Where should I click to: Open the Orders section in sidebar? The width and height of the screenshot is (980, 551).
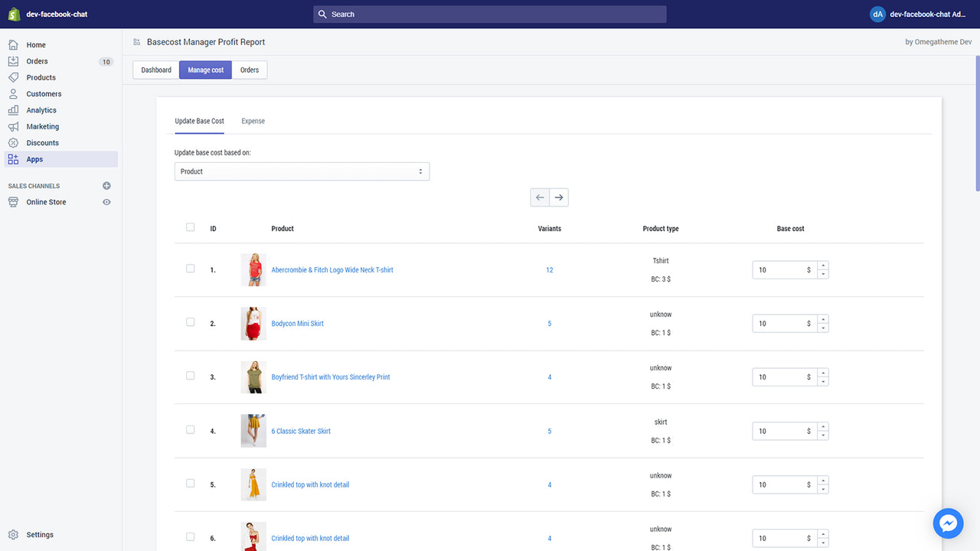pyautogui.click(x=36, y=60)
